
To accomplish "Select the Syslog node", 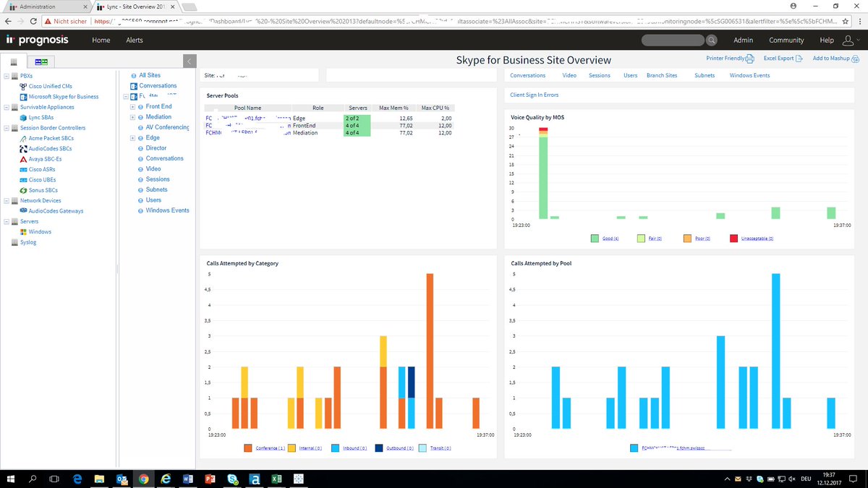I will 28,242.
